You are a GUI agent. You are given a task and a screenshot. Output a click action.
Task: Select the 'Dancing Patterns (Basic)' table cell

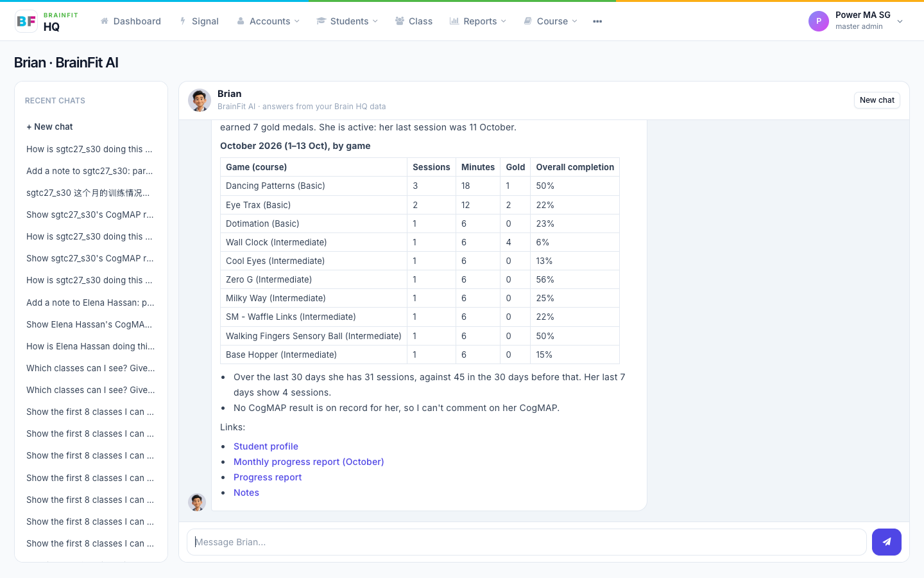[314, 186]
